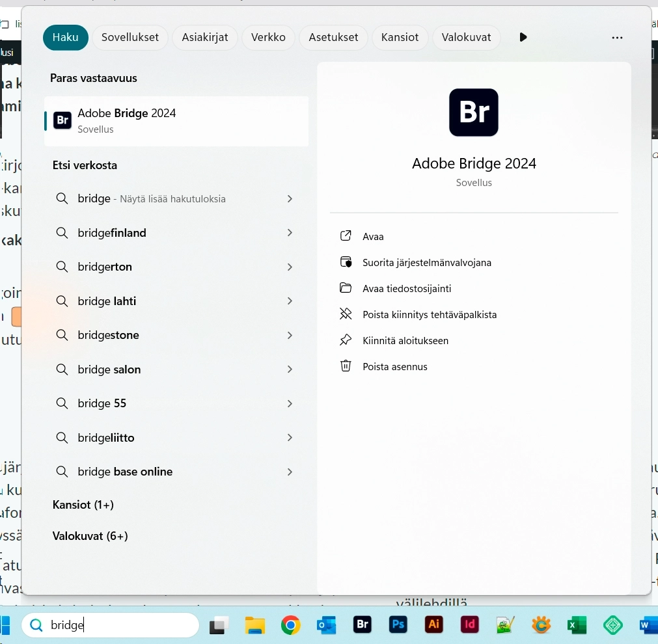Open Photoshop from the taskbar
The height and width of the screenshot is (644, 658).
coord(398,625)
